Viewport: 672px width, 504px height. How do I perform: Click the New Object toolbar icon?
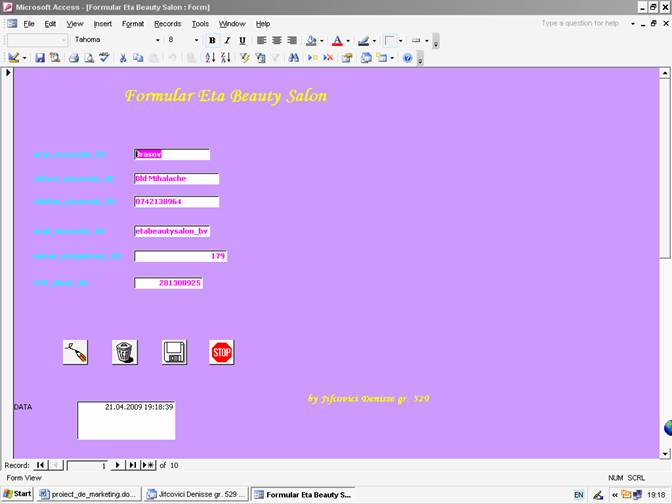click(381, 57)
